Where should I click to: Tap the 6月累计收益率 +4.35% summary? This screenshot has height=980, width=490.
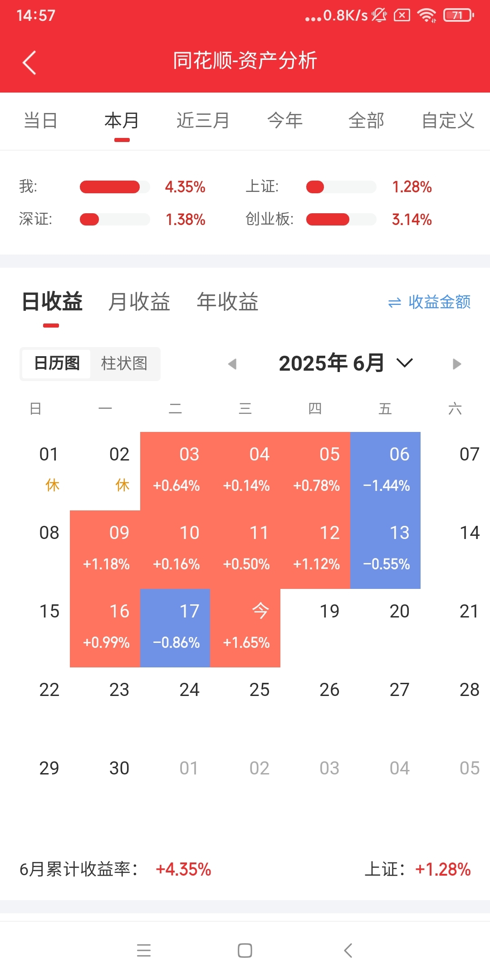[x=115, y=869]
